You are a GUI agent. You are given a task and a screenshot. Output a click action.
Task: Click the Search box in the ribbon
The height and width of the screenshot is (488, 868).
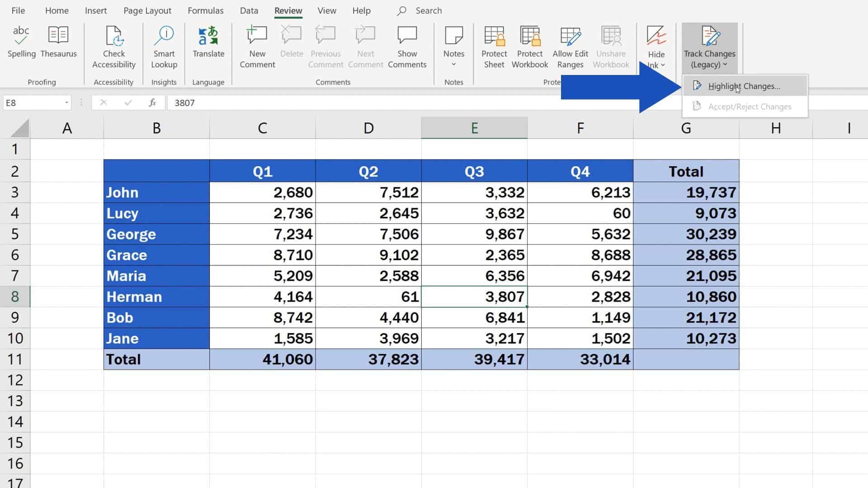click(x=428, y=10)
